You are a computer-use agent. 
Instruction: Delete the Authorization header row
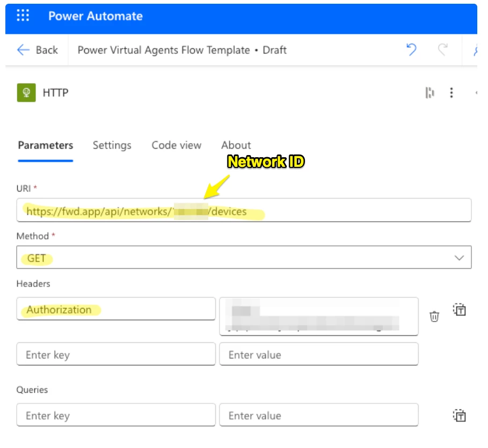click(x=434, y=317)
